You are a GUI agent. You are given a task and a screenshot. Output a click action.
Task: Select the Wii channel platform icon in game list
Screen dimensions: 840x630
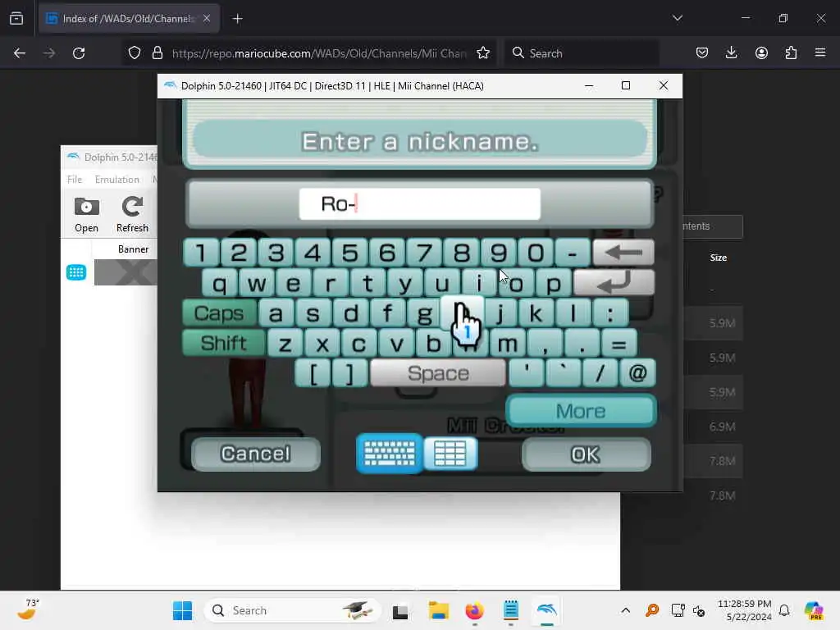click(x=76, y=272)
